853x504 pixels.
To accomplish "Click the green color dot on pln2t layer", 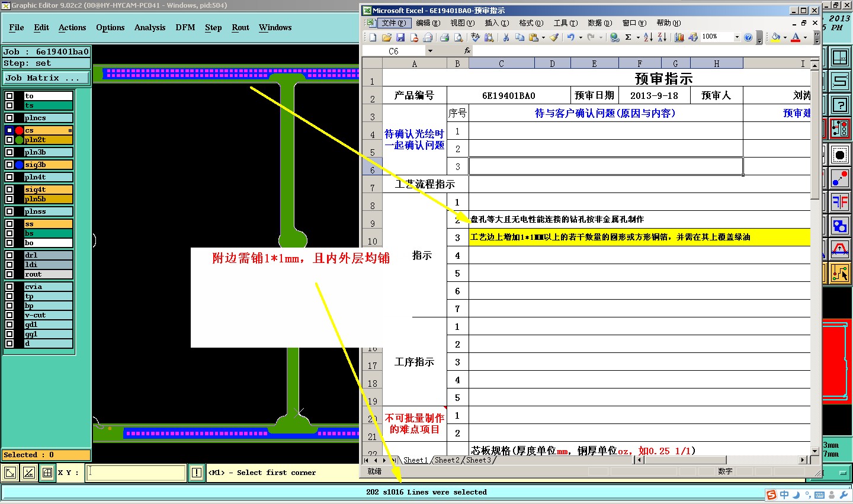I will [x=19, y=140].
